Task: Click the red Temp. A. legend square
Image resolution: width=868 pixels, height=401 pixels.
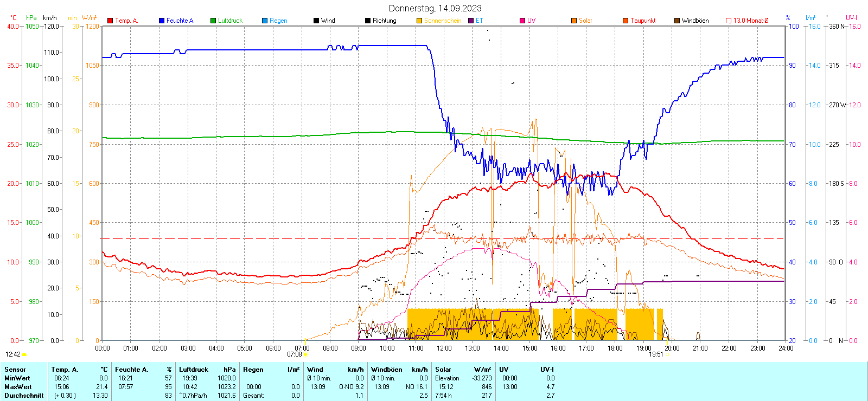Action: point(110,21)
